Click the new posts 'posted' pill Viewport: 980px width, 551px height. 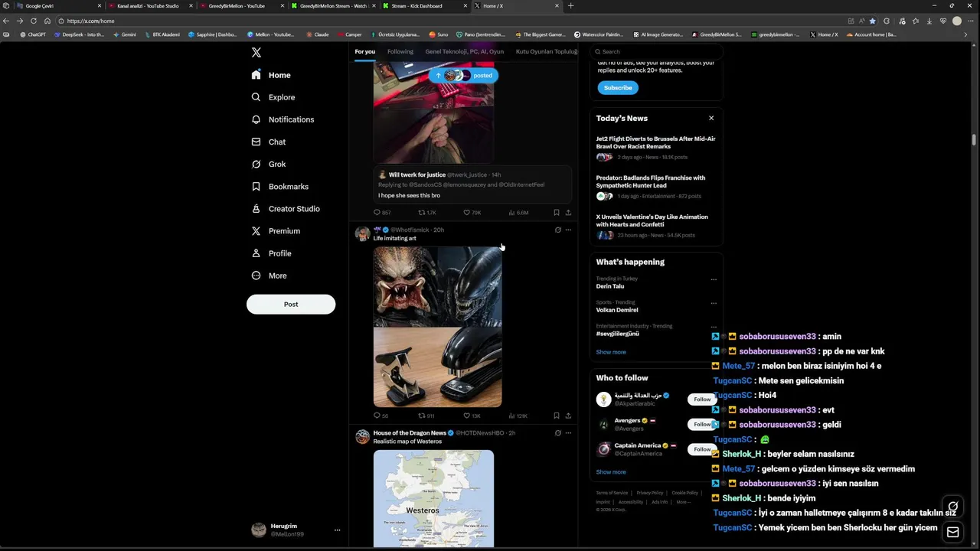click(x=463, y=75)
